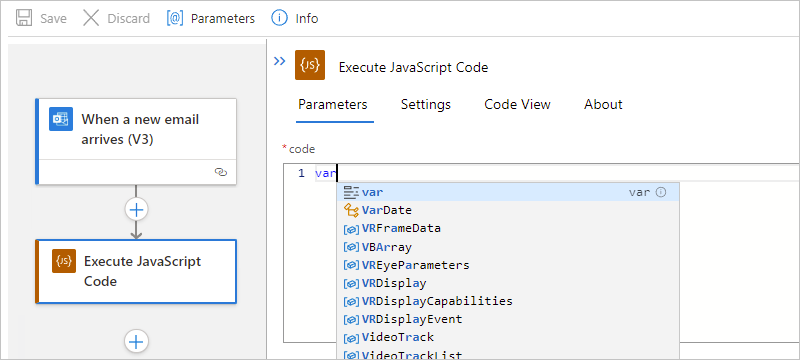Click the Save label in toolbar

[54, 19]
